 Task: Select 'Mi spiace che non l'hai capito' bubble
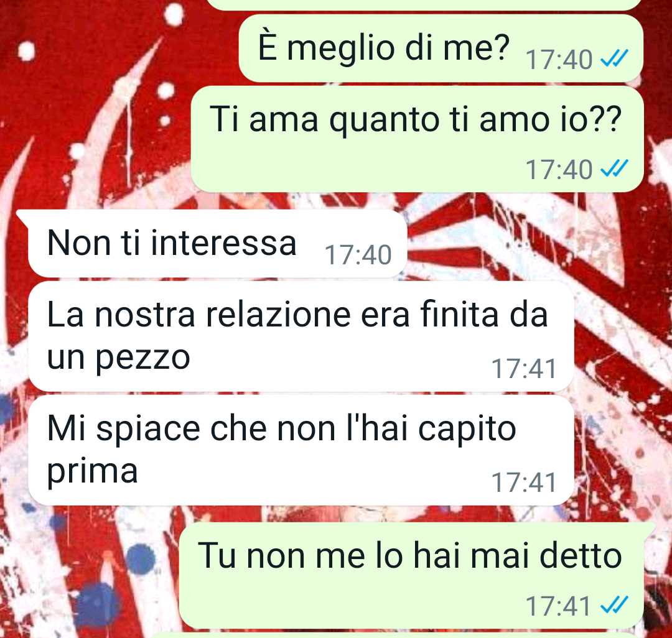tap(301, 450)
